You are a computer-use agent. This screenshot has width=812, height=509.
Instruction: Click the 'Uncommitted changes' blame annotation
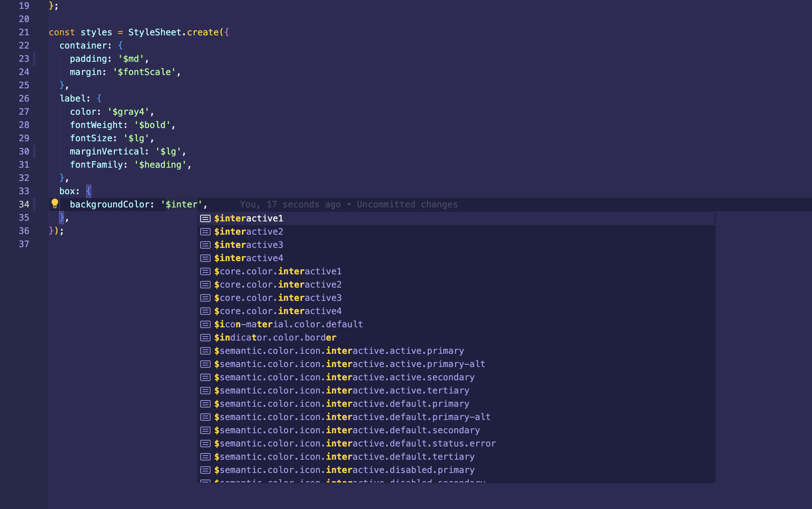(x=407, y=204)
